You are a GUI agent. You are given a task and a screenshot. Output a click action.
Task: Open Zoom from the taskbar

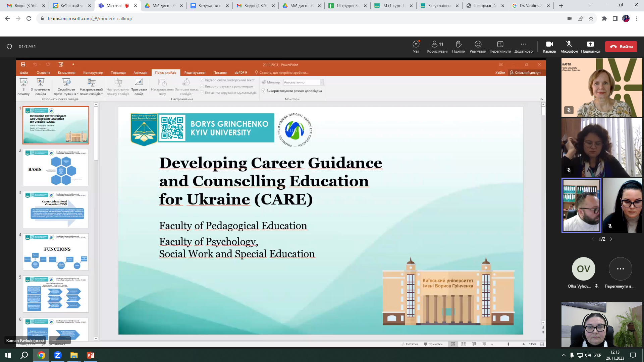pos(57,355)
